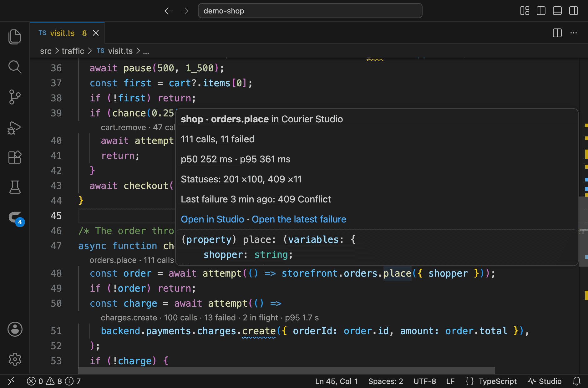Screen dimensions: 588x388
Task: Open Problems from errors and warnings count
Action: click(53, 381)
